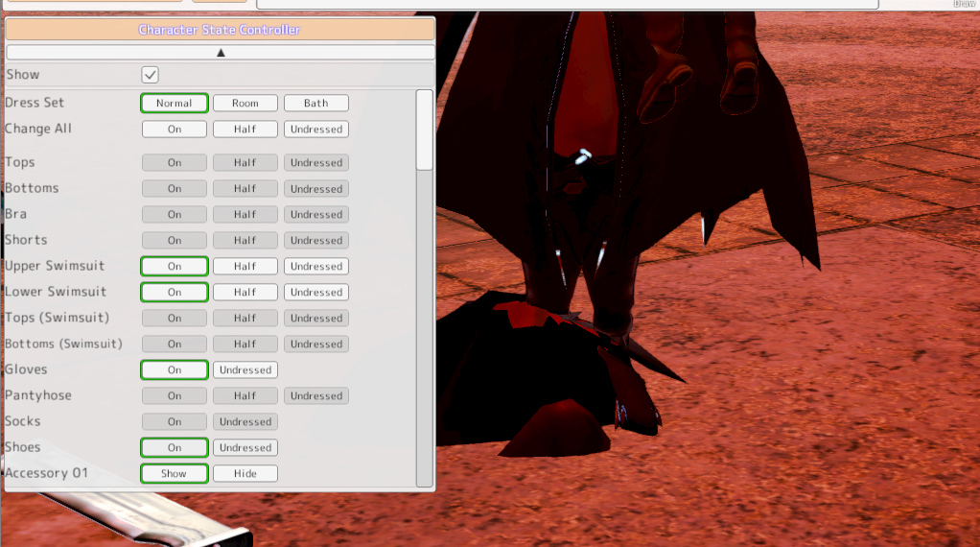
Task: Set Shoes to Undressed
Action: point(245,448)
